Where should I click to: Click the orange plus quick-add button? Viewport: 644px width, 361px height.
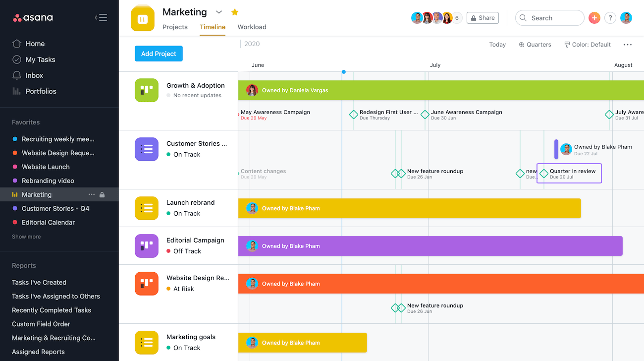[594, 18]
